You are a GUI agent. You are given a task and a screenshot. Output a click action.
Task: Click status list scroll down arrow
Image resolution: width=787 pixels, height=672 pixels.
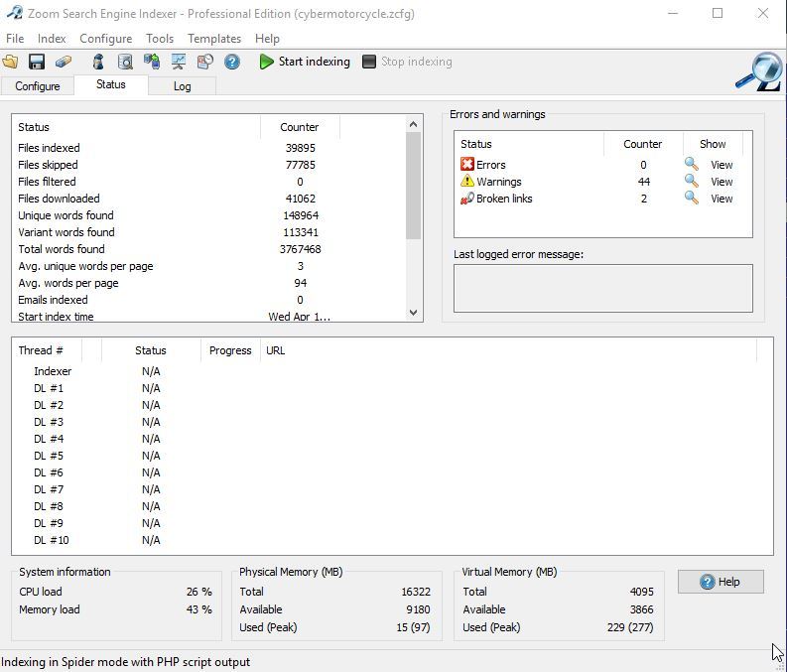(413, 313)
